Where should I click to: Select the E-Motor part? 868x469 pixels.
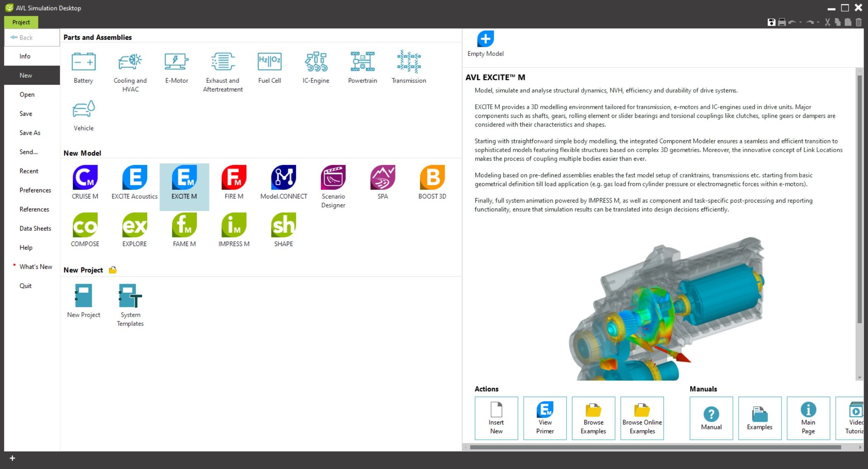[x=176, y=68]
